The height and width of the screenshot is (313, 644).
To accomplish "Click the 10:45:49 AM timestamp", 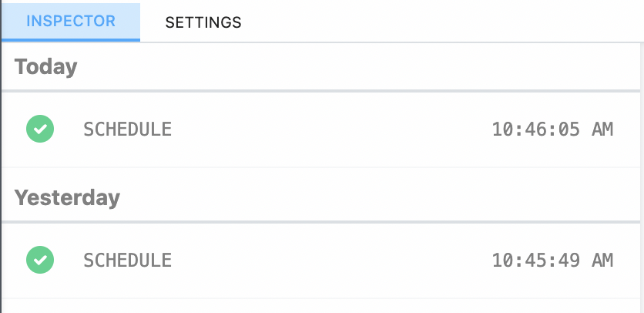I will click(x=552, y=261).
